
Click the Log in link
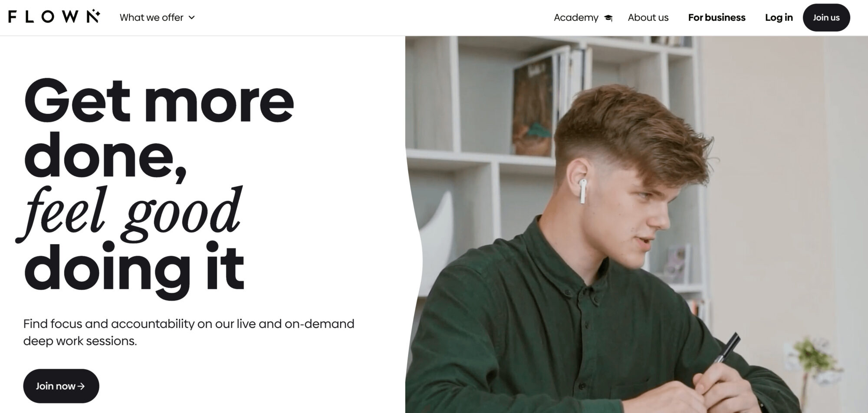pos(779,18)
